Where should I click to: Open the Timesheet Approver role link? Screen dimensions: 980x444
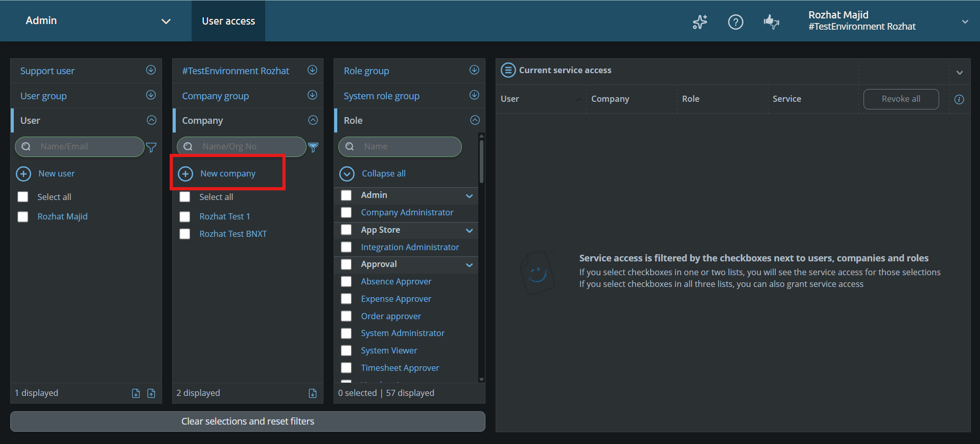click(400, 368)
